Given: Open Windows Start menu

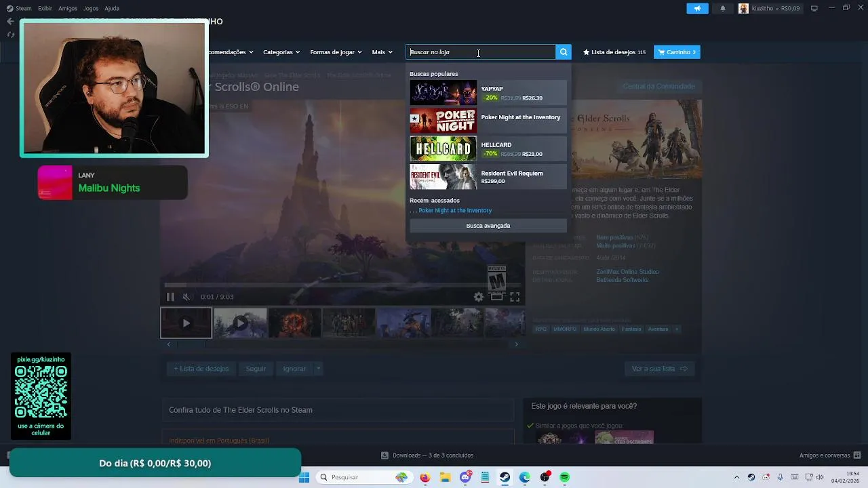Looking at the screenshot, I should [304, 477].
